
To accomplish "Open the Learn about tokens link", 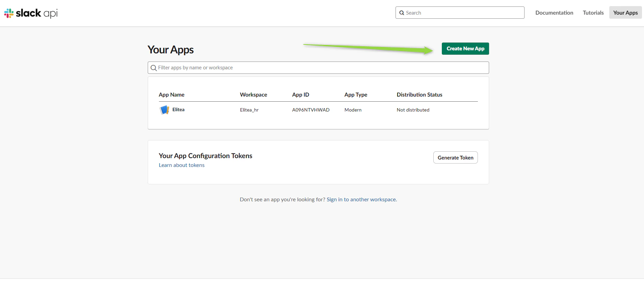I will 181,165.
